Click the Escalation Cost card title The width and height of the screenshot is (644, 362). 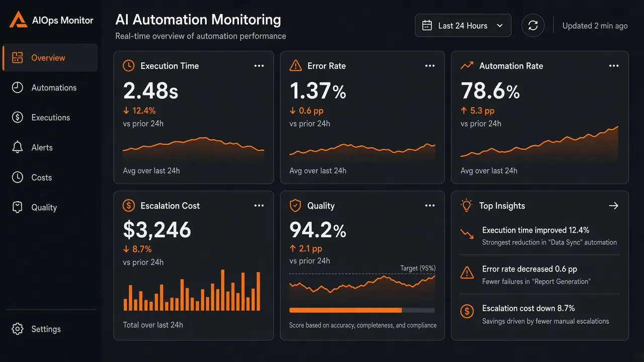[x=170, y=206]
